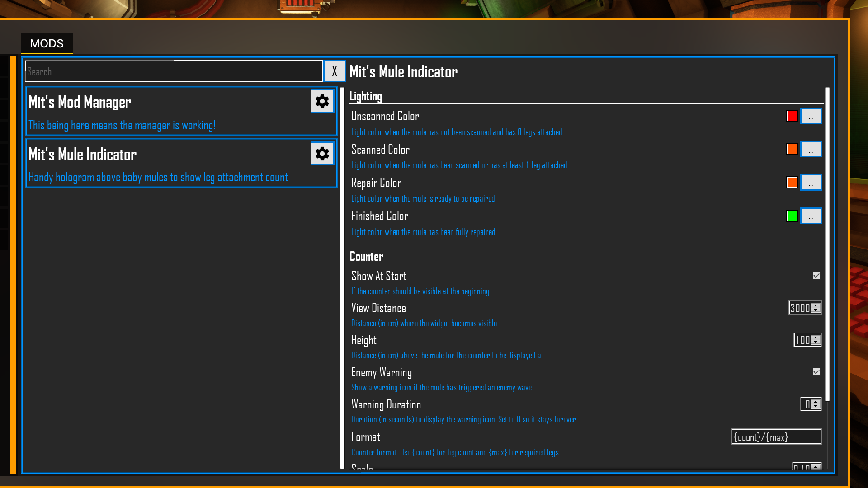868x488 pixels.
Task: Select Mit's Mod Manager mod entry
Action: (181, 111)
